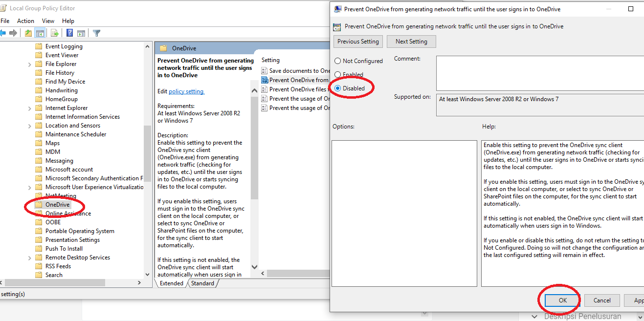644x321 pixels.
Task: Open Help via the question mark icon
Action: 70,33
